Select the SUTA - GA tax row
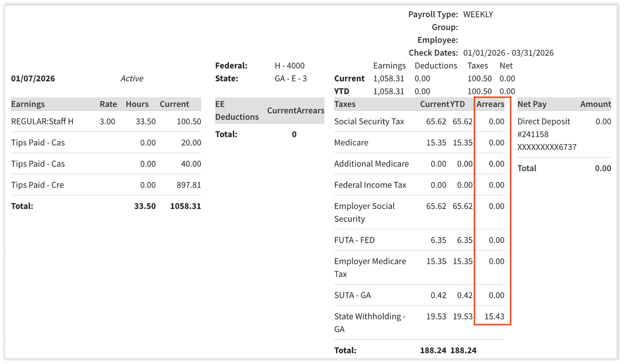624x364 pixels. 352,295
